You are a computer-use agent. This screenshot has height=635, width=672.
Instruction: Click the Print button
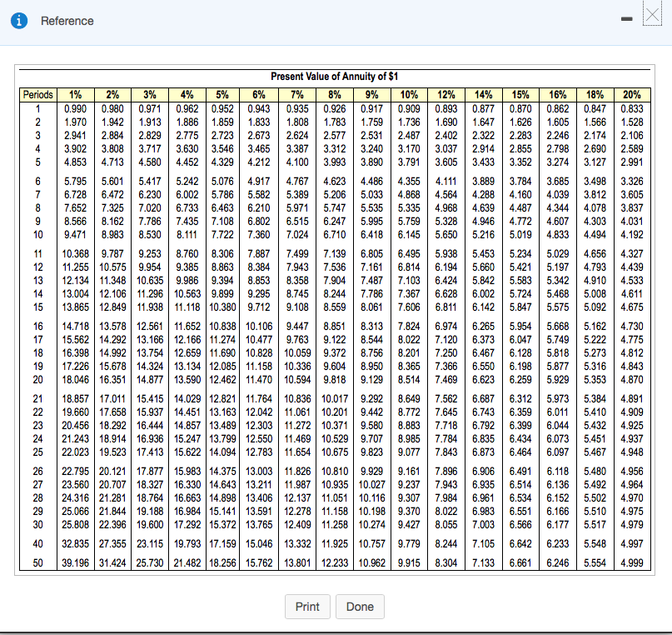tap(307, 607)
